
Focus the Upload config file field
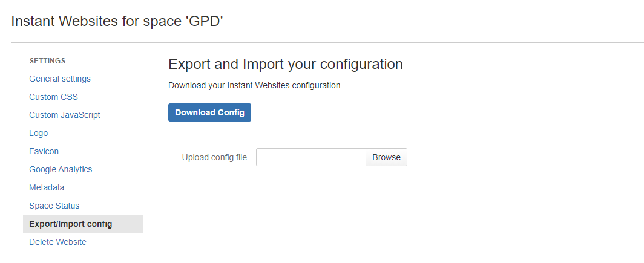pos(311,157)
